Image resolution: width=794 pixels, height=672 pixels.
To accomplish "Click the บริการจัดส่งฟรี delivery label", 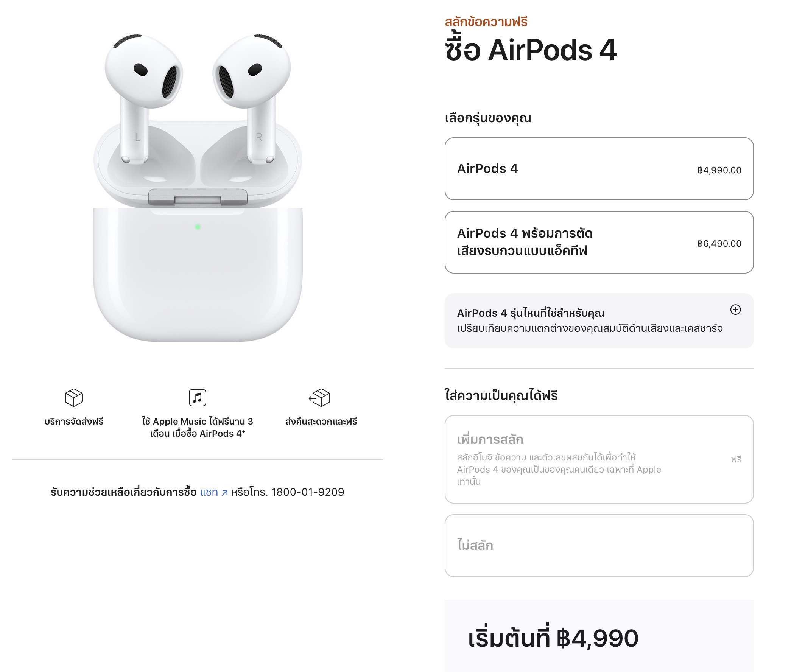I will (74, 422).
